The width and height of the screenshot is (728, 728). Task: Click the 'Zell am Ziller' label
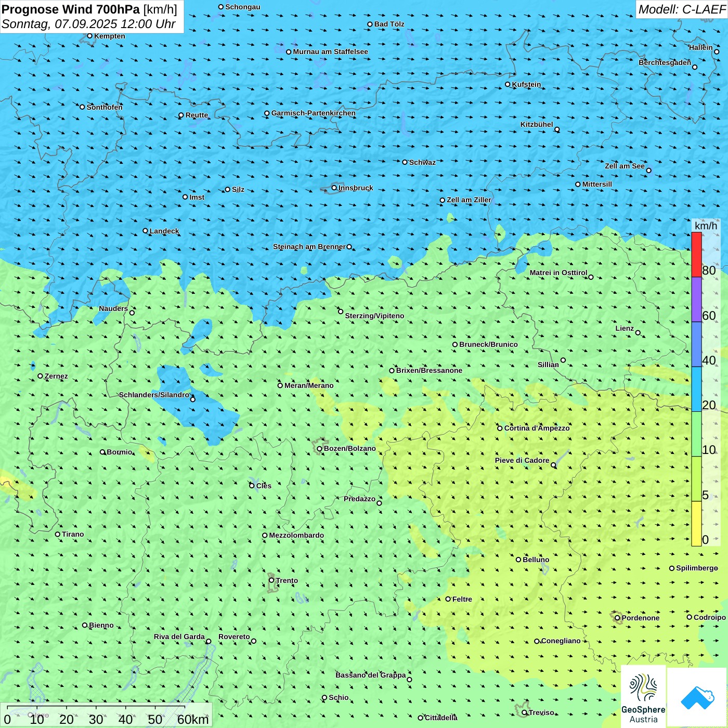point(469,200)
